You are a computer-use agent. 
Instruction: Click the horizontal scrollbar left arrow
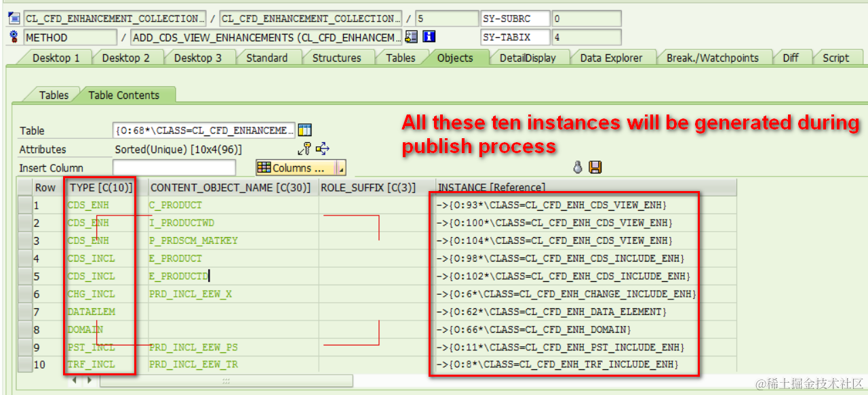75,381
